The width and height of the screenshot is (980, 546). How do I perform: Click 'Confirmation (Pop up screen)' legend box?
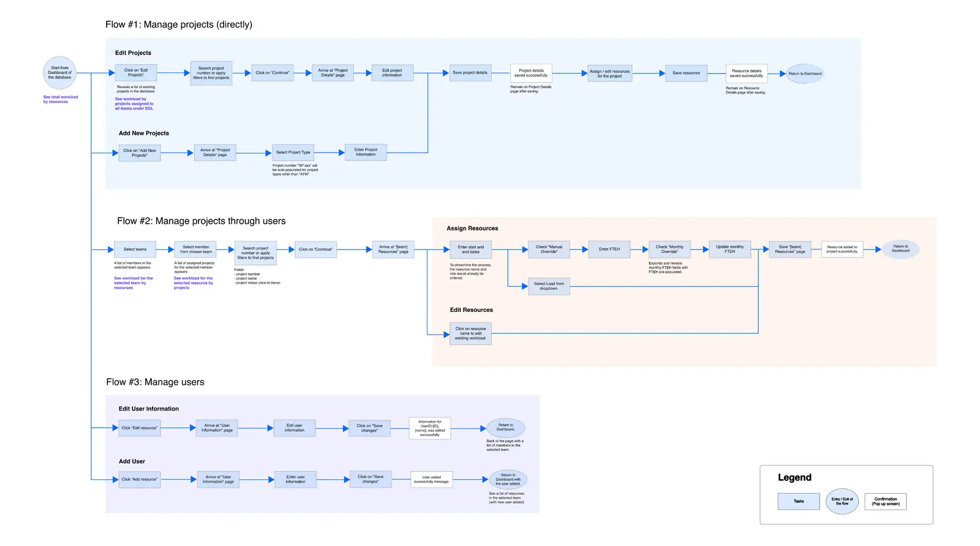886,501
